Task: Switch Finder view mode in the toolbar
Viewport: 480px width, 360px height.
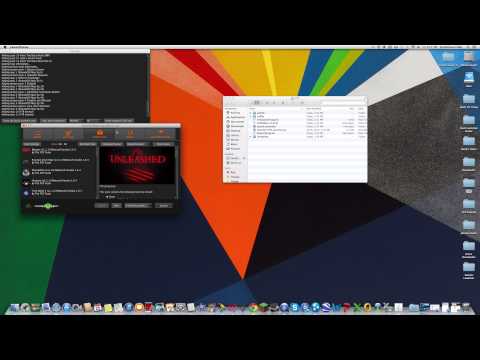Action: pos(257,102)
